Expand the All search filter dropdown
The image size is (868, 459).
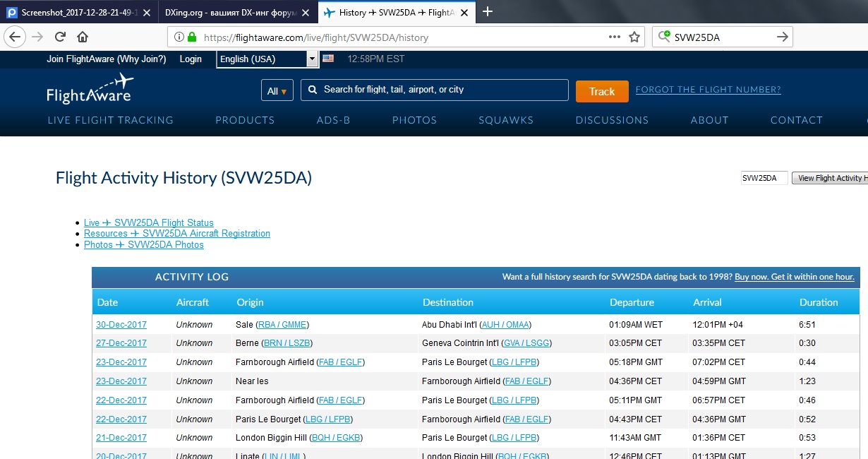pyautogui.click(x=276, y=91)
